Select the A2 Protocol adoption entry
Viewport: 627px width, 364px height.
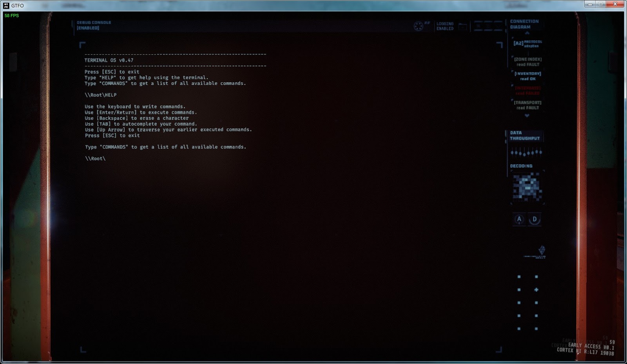tap(527, 43)
